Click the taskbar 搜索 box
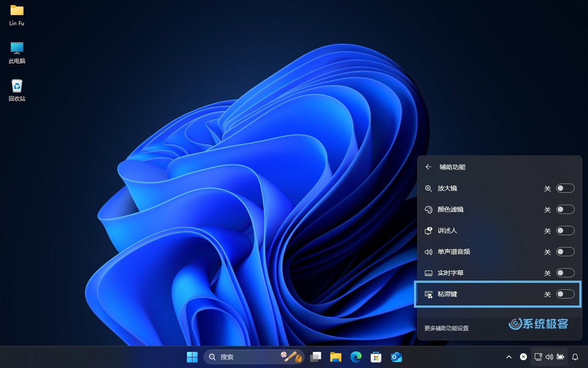Screen dimensions: 588x368 coord(254,357)
